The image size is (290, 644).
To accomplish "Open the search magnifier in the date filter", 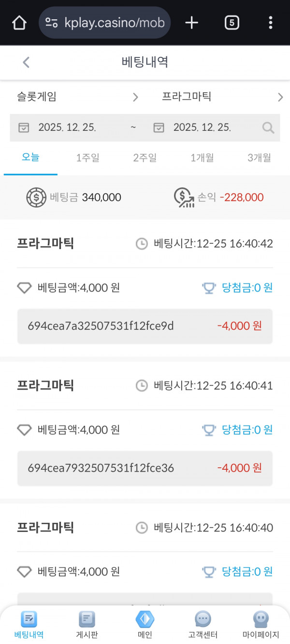I will point(268,127).
